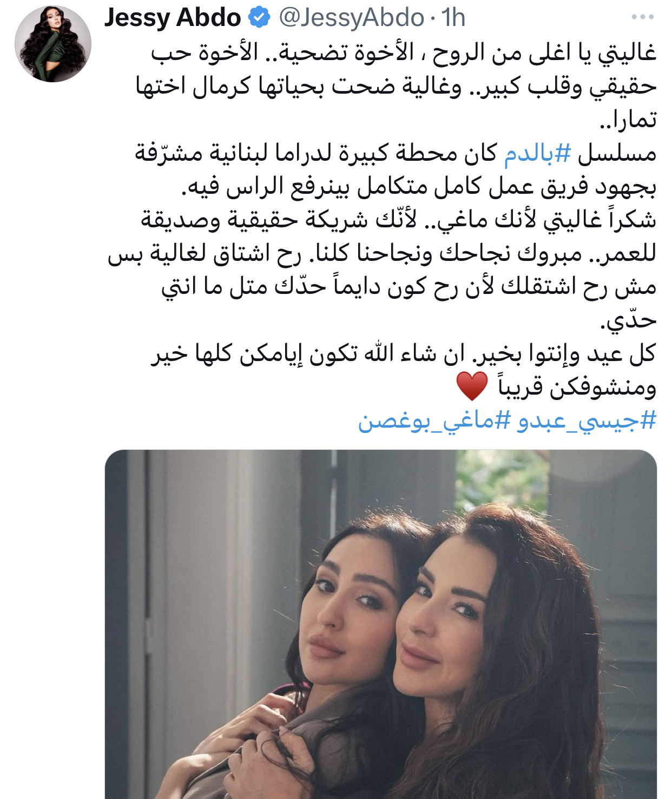Click the greeting line كل عيد وإنتوا بخير

tap(403, 353)
